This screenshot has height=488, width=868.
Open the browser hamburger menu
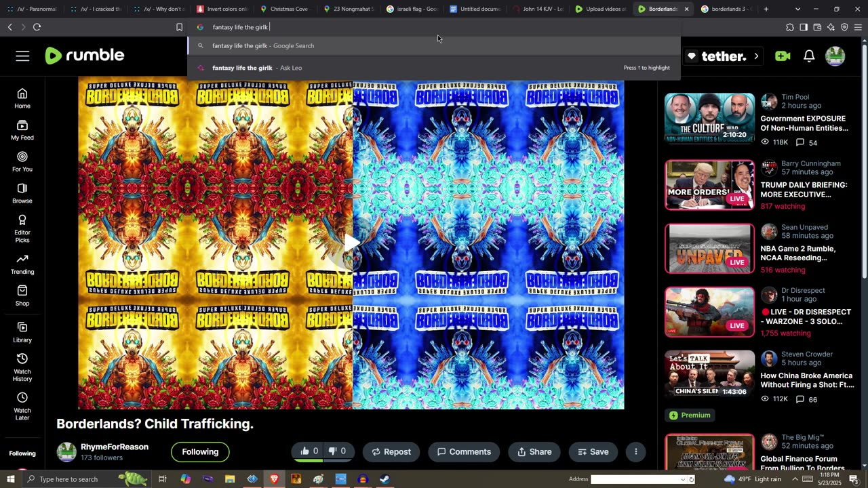coord(858,27)
